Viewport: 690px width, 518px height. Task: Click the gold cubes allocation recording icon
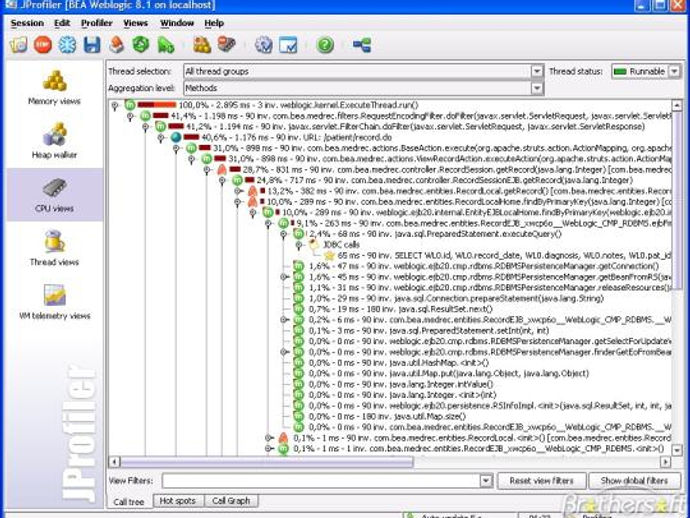tap(202, 44)
